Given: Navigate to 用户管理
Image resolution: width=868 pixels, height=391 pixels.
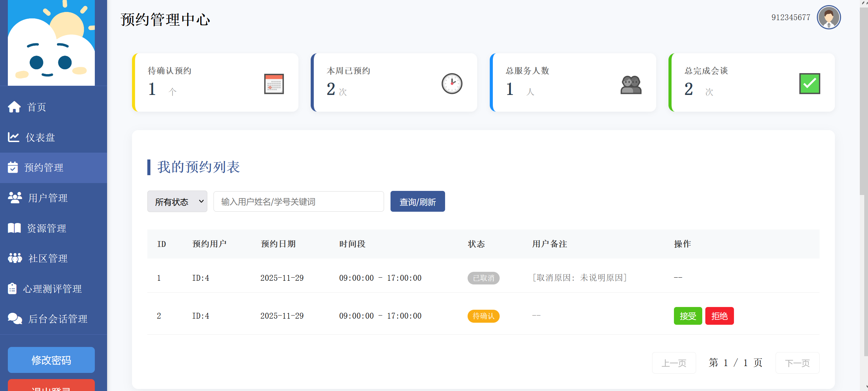Looking at the screenshot, I should pyautogui.click(x=54, y=198).
